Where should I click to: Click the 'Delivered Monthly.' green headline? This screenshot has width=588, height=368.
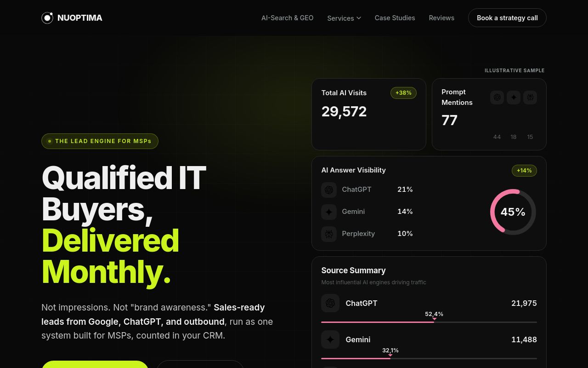pyautogui.click(x=110, y=256)
